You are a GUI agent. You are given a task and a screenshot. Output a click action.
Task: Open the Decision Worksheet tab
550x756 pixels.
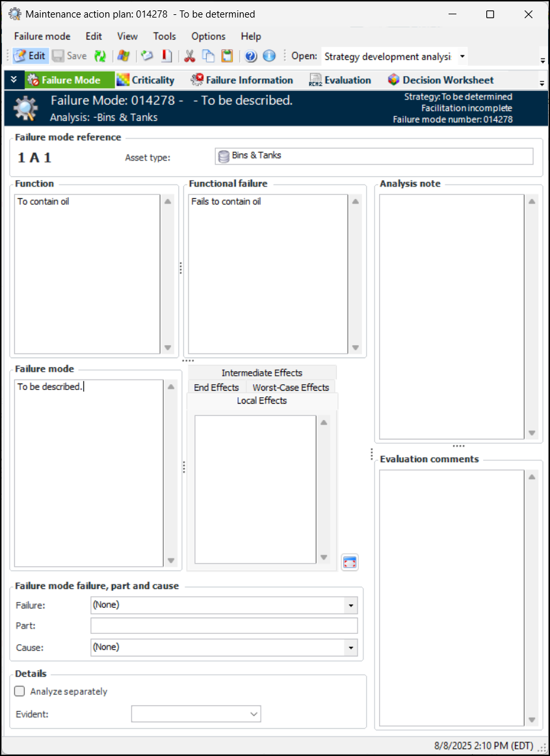pyautogui.click(x=441, y=80)
